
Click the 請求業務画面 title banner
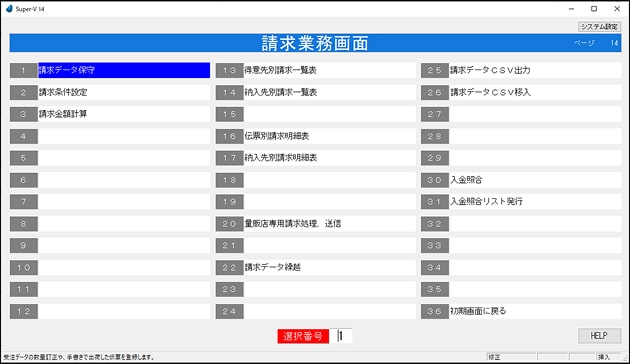[315, 43]
